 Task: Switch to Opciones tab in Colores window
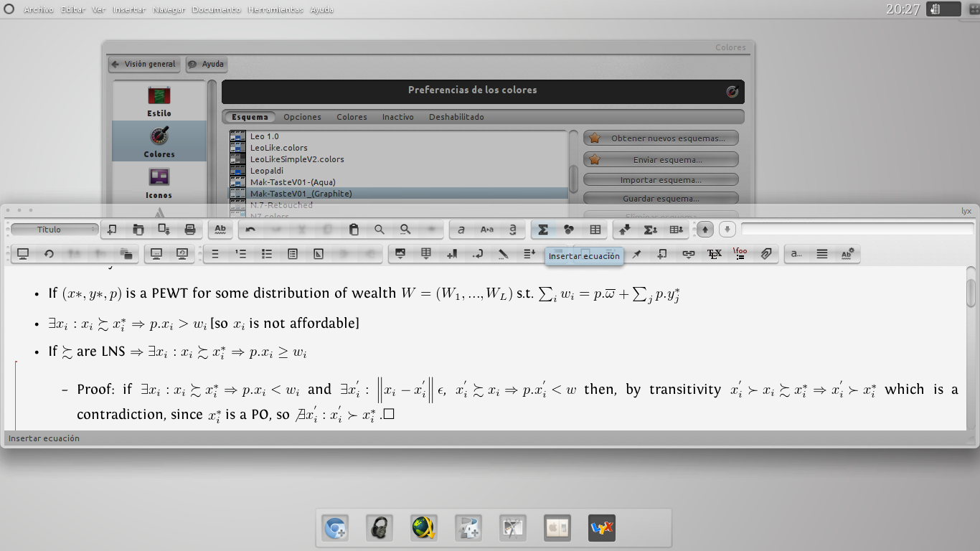tap(302, 117)
